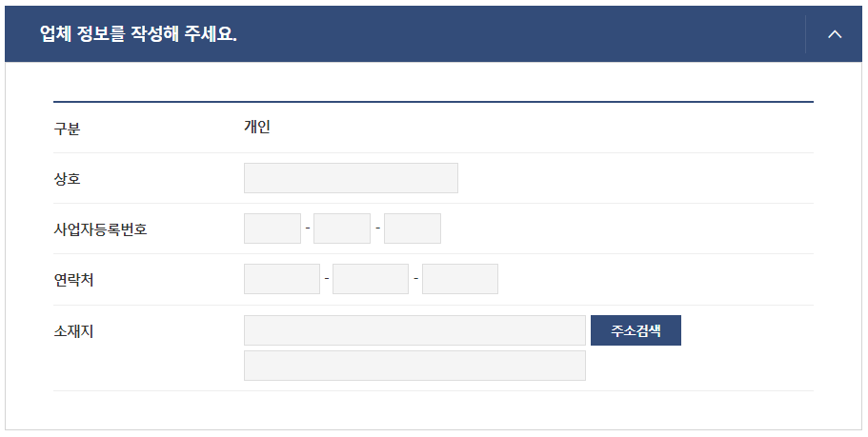Click the 업체 정보를 작성해 주세요 header title

(138, 33)
